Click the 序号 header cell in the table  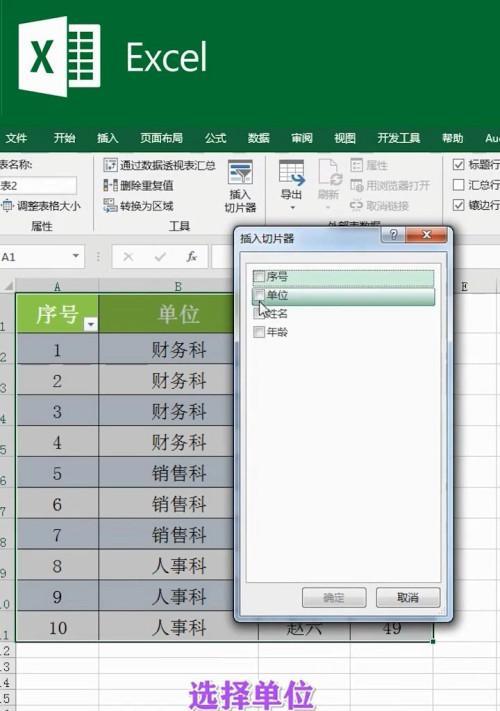pos(57,313)
